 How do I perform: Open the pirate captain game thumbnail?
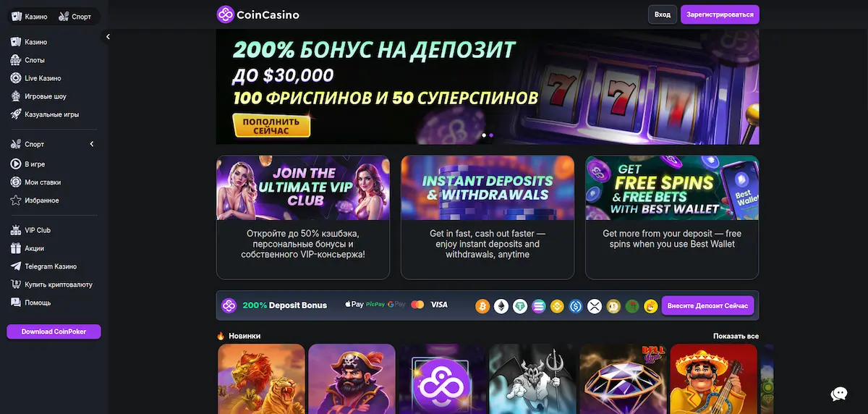352,379
